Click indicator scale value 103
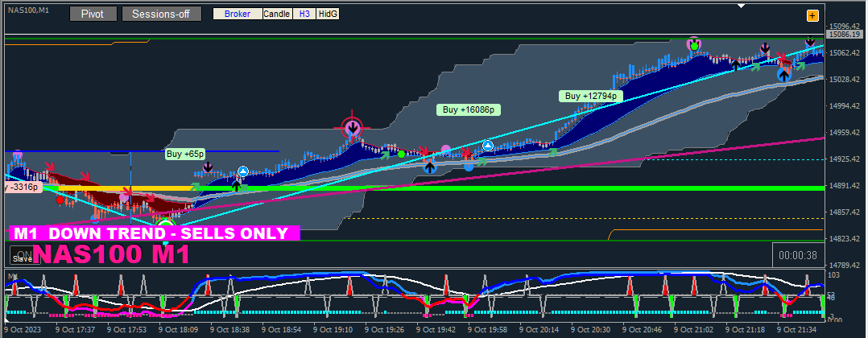868x338 pixels. (x=833, y=275)
